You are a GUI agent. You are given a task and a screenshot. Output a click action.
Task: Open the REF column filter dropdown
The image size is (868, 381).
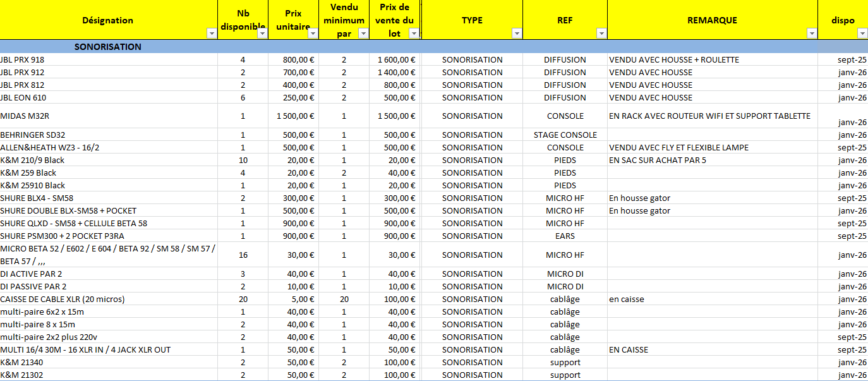pos(601,33)
